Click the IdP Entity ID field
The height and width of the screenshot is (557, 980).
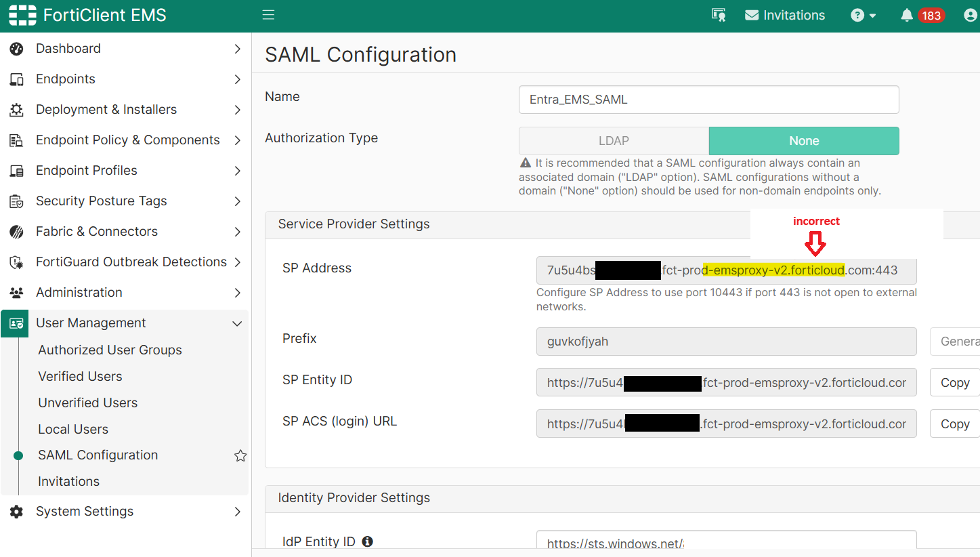[727, 541]
